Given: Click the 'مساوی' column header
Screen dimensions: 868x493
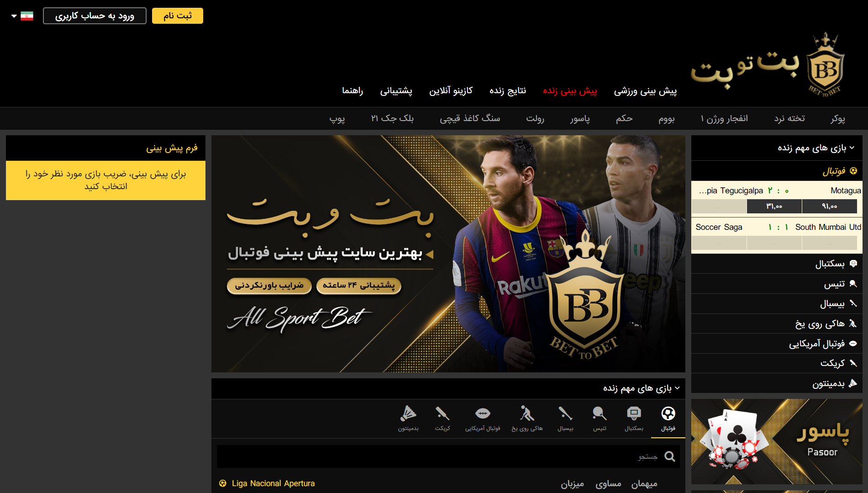Looking at the screenshot, I should pyautogui.click(x=608, y=484).
